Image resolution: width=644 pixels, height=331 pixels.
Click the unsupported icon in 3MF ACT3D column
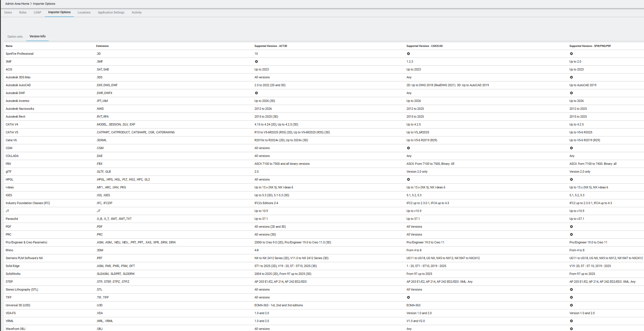pos(256,61)
